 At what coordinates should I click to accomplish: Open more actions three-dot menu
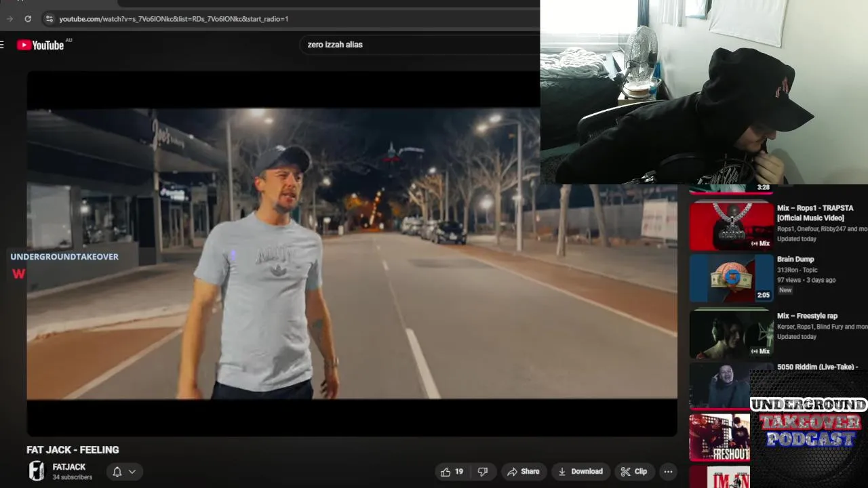click(x=668, y=472)
